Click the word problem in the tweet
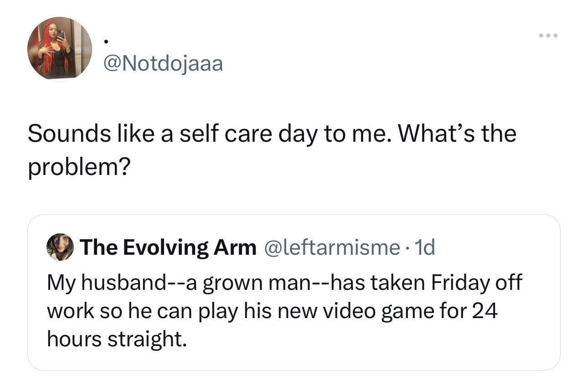Image resolution: width=588 pixels, height=386 pixels. click(78, 166)
